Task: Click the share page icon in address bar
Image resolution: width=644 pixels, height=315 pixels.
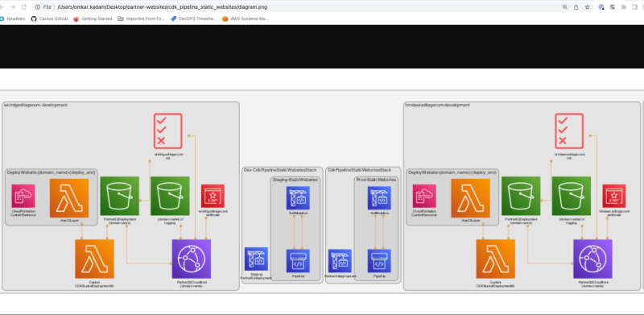Action: pyautogui.click(x=576, y=7)
